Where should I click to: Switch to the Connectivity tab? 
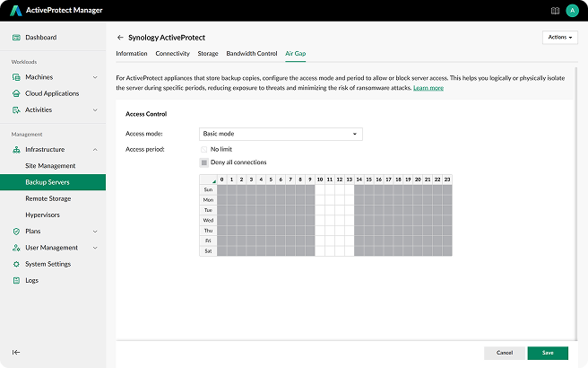[172, 54]
